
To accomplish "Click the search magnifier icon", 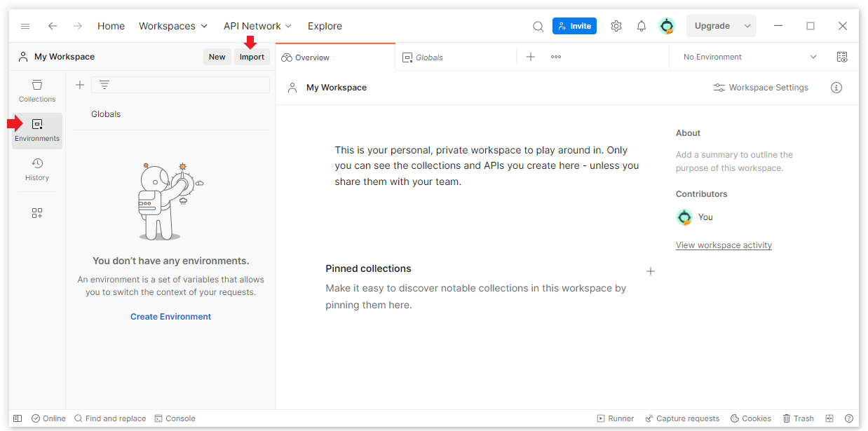I will coord(538,26).
